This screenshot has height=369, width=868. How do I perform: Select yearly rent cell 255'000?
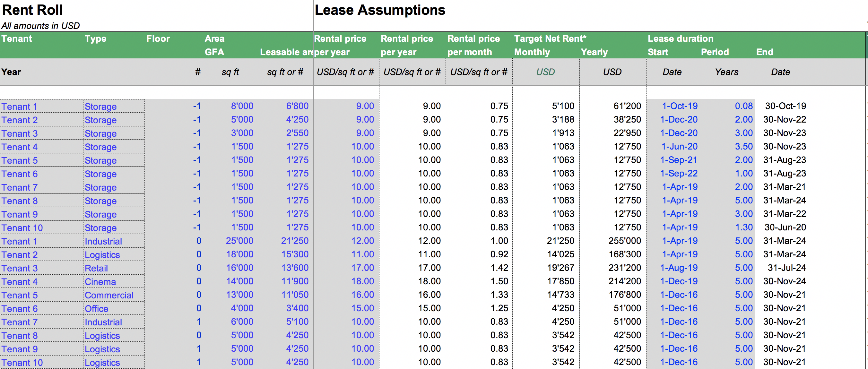[625, 241]
